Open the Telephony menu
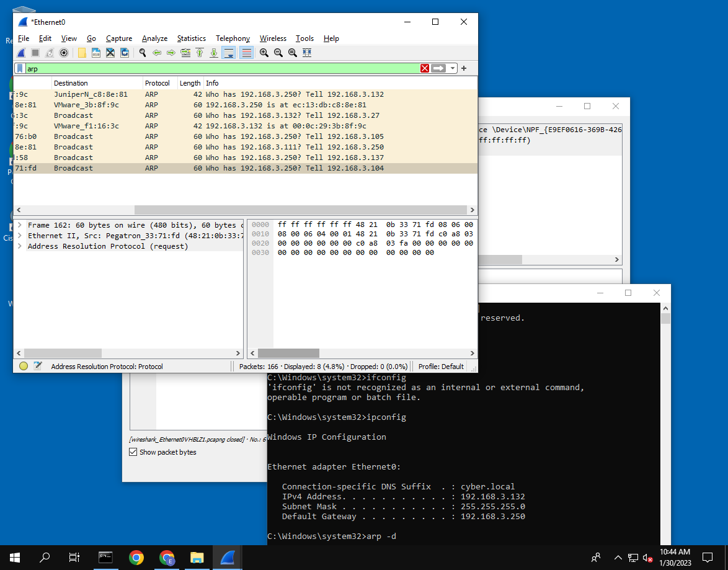Image resolution: width=728 pixels, height=570 pixels. (233, 38)
